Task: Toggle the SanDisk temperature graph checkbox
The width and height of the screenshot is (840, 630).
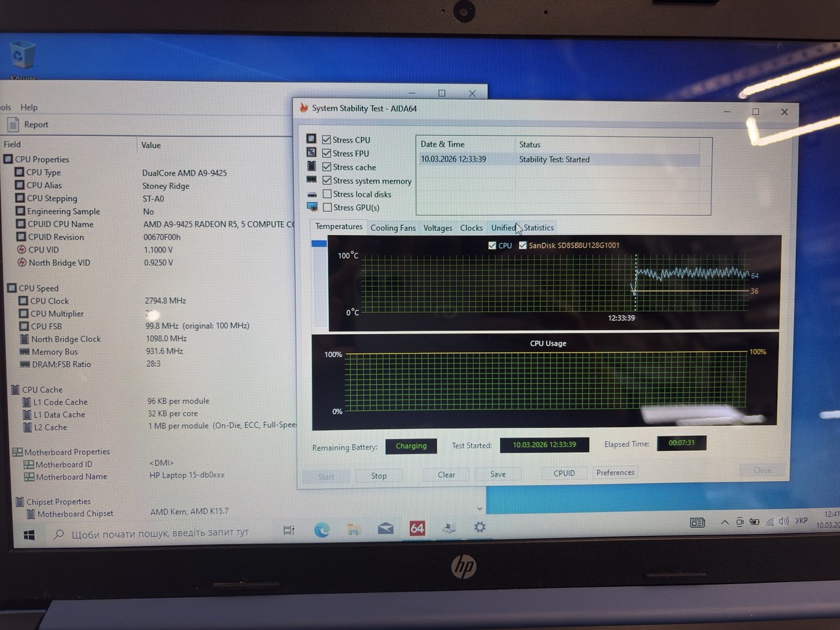Action: point(522,245)
